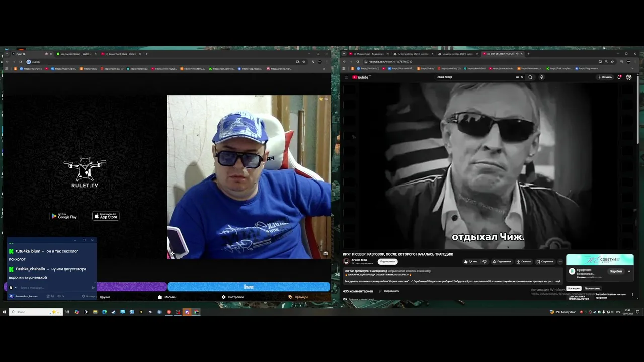Open dropdown next to tutu4ka_blum username
Screen dimensions: 644x362
point(43,251)
